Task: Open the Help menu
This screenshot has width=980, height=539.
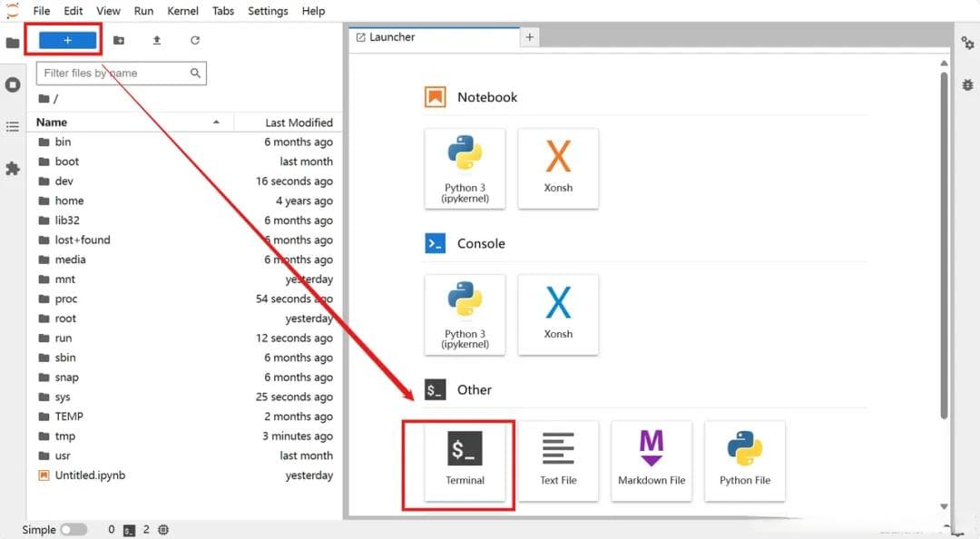Action: point(313,11)
